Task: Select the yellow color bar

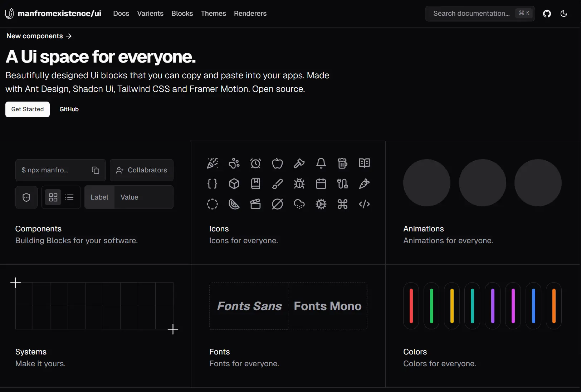Action: tap(452, 306)
